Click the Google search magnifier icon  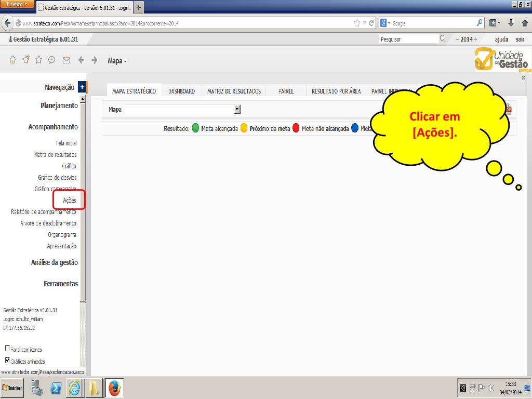coord(480,23)
